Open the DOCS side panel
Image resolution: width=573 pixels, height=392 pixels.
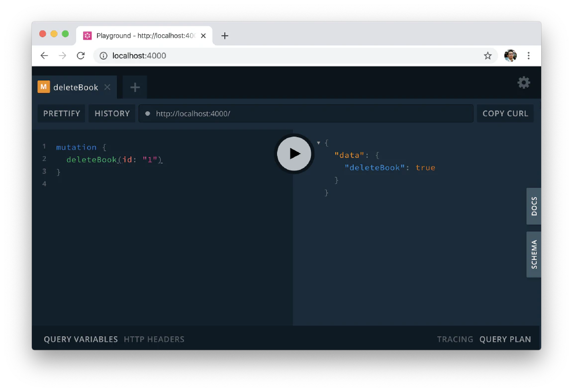pyautogui.click(x=534, y=206)
